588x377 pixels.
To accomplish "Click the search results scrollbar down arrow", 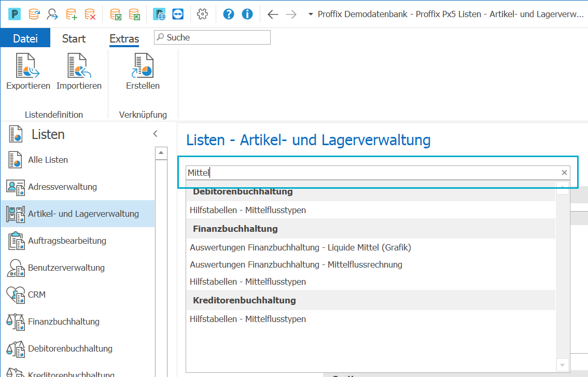I will click(x=562, y=365).
